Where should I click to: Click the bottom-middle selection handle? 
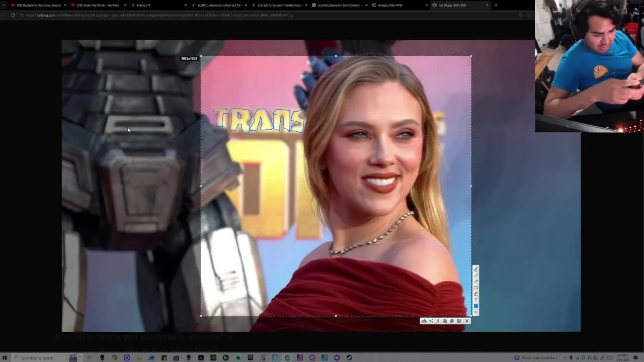coord(336,316)
